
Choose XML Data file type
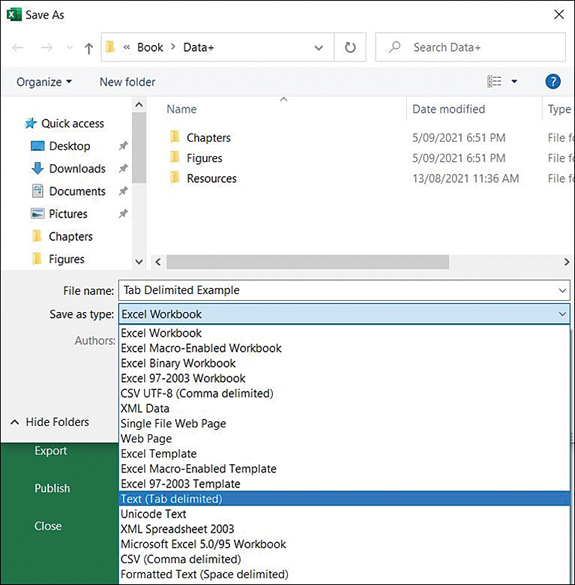coord(344,408)
